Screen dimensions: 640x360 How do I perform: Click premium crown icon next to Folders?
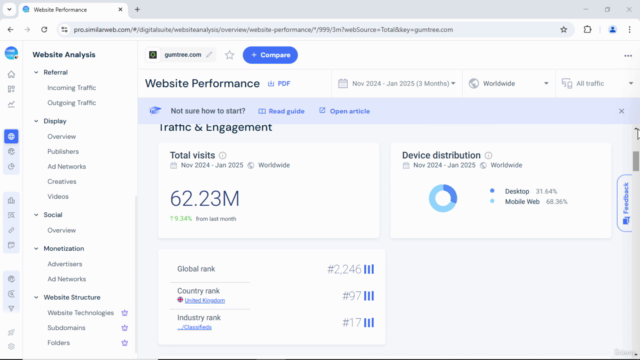click(x=124, y=343)
